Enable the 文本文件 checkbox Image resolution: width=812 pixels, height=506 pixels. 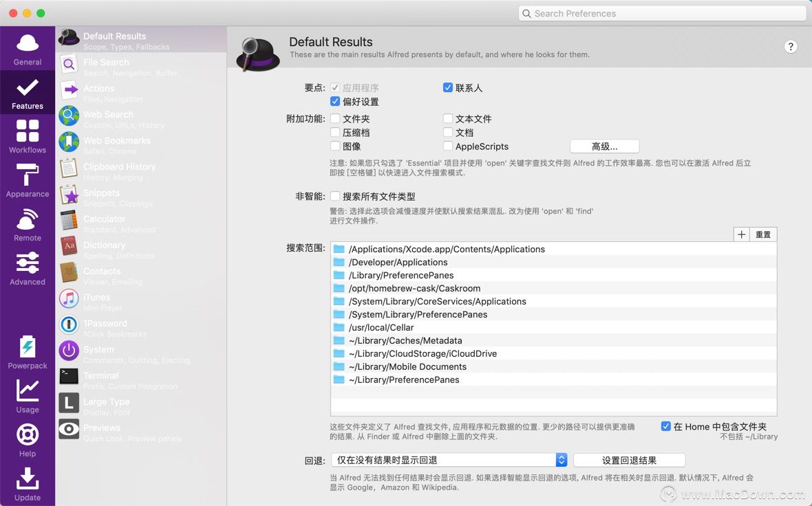448,118
